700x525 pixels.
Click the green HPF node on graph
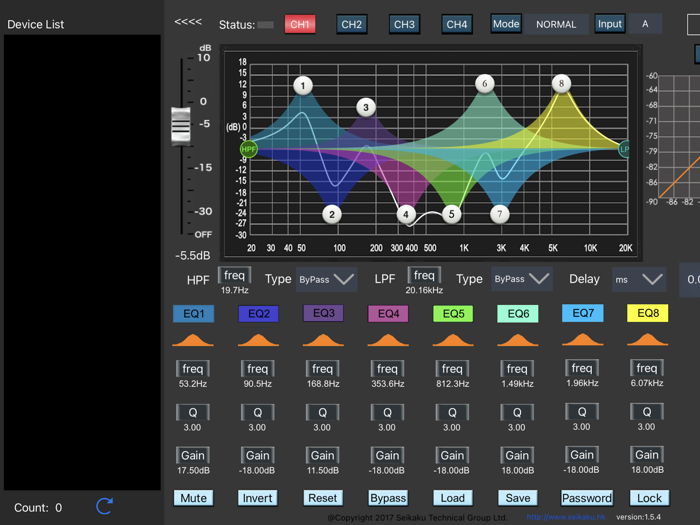[x=249, y=149]
